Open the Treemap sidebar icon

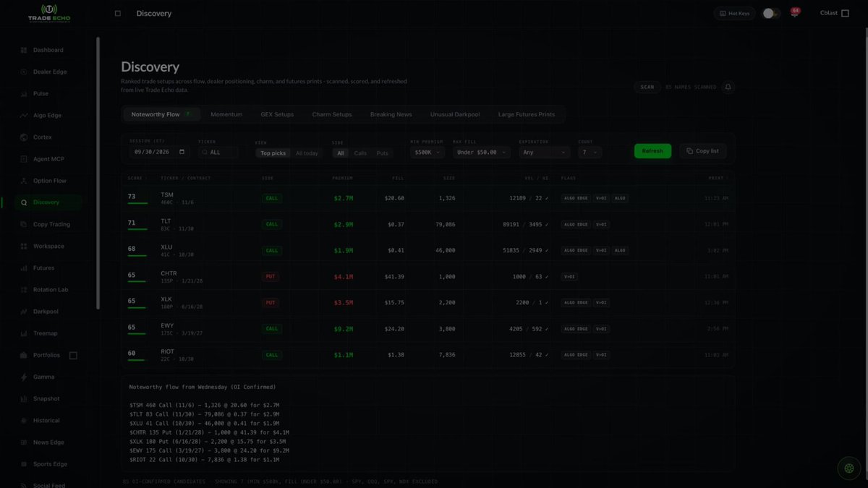(25, 333)
